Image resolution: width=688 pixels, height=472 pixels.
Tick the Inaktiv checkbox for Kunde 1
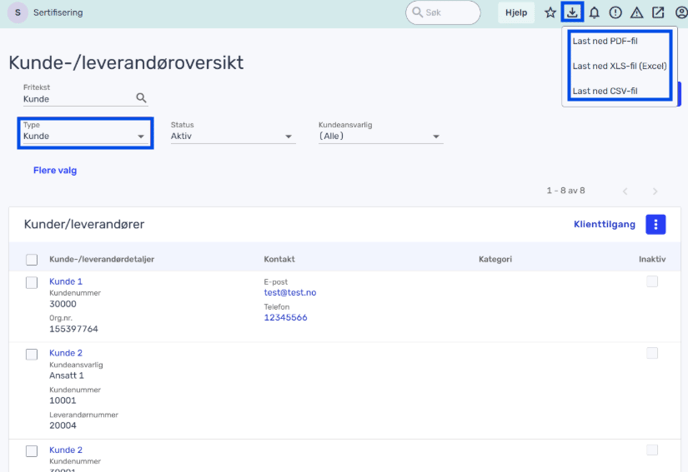coord(652,282)
